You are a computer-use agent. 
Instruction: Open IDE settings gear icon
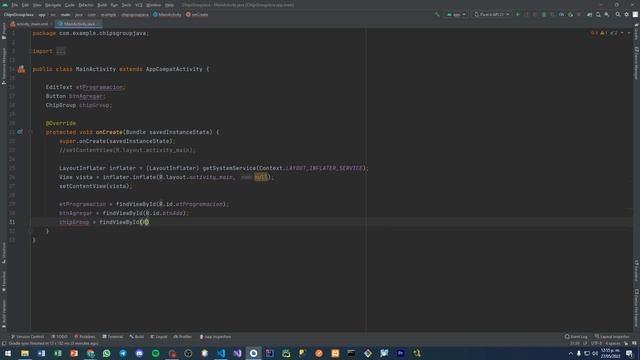[627, 14]
